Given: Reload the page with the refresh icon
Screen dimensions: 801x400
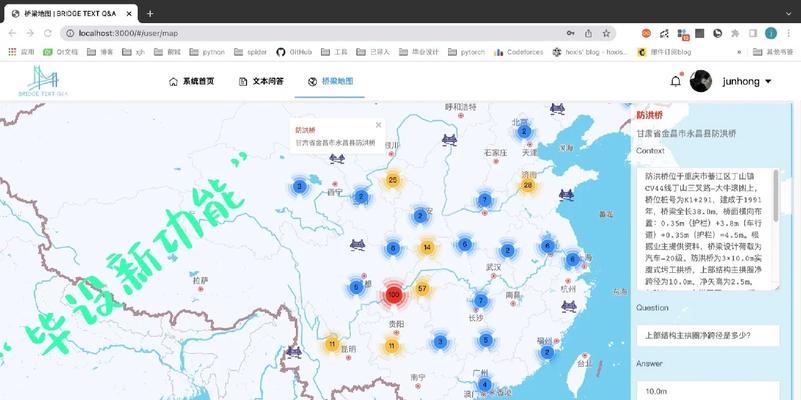Looking at the screenshot, I should [48, 33].
